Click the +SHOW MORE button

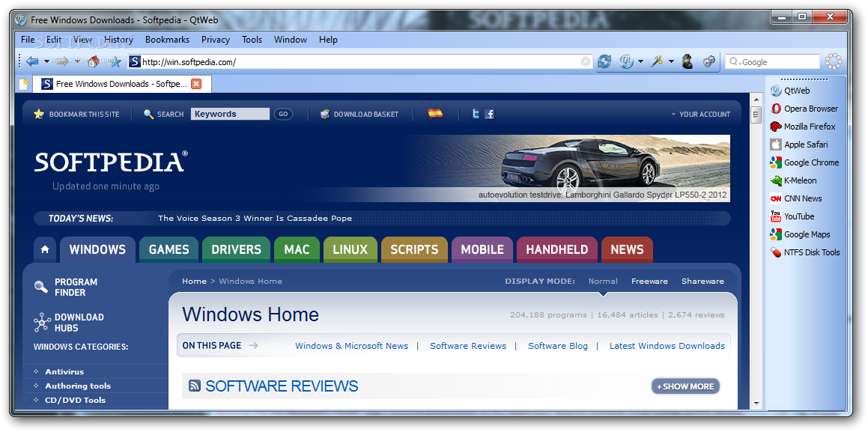pos(685,386)
